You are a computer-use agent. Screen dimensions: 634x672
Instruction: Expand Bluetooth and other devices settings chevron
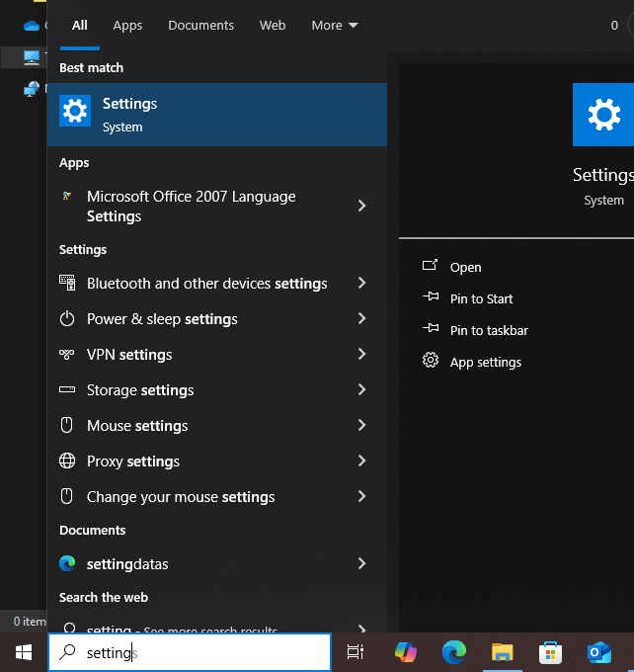[x=362, y=283]
